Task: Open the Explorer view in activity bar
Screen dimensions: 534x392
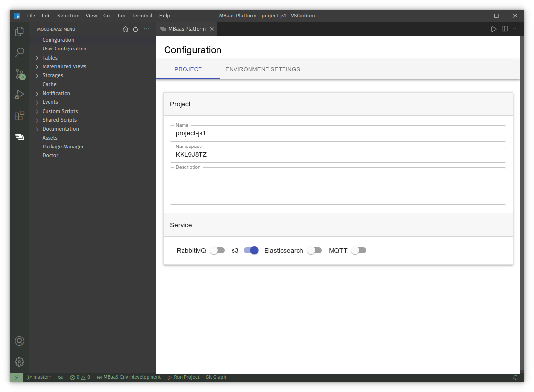Action: coord(19,32)
